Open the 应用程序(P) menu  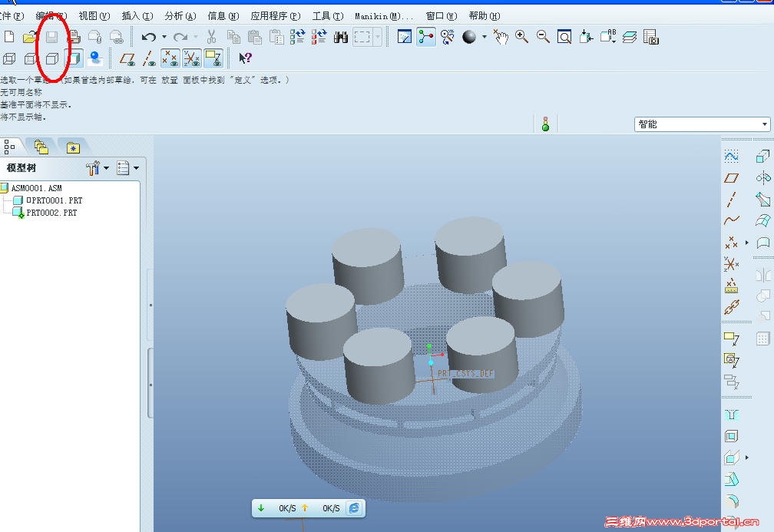coord(276,16)
